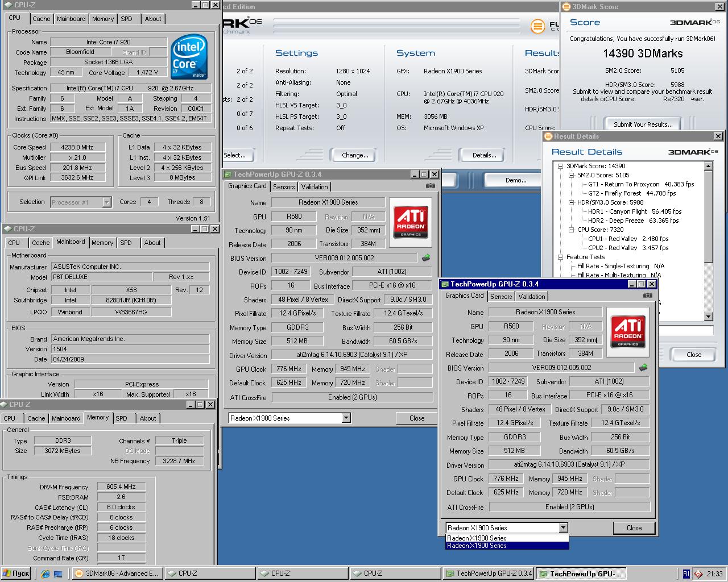Image resolution: width=728 pixels, height=582 pixels.
Task: Click the ATI Radeon logo in the front GPU-Z window
Action: click(628, 332)
